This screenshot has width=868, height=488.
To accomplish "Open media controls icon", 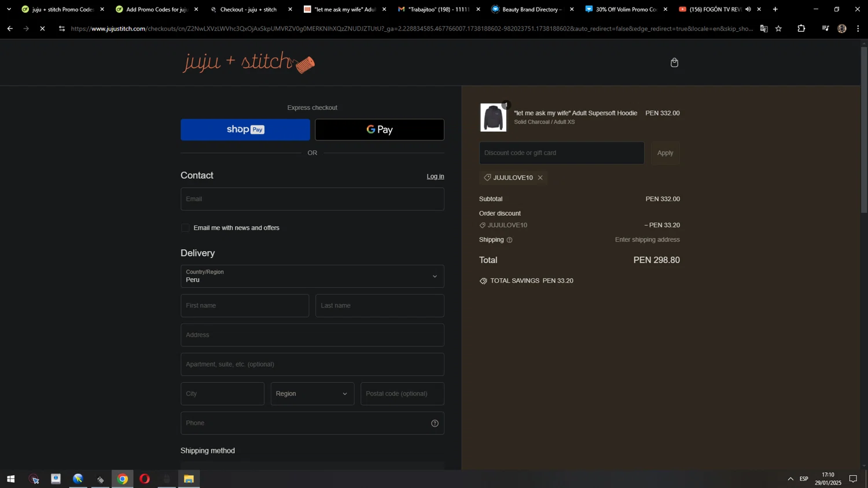I will pyautogui.click(x=825, y=28).
